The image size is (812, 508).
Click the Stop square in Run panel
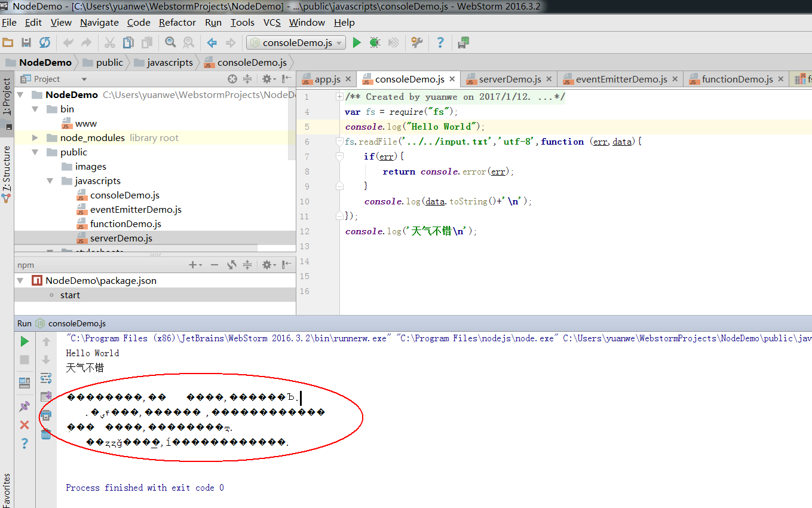click(x=24, y=360)
